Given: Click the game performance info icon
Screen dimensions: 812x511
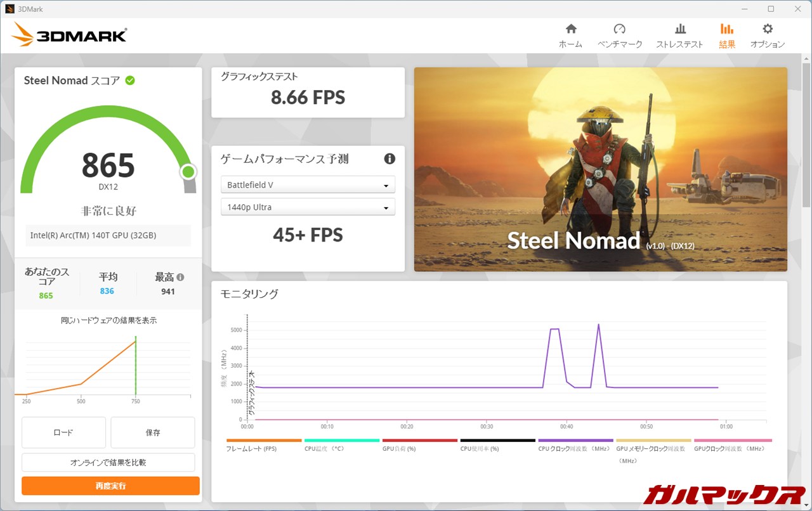Looking at the screenshot, I should tap(390, 158).
